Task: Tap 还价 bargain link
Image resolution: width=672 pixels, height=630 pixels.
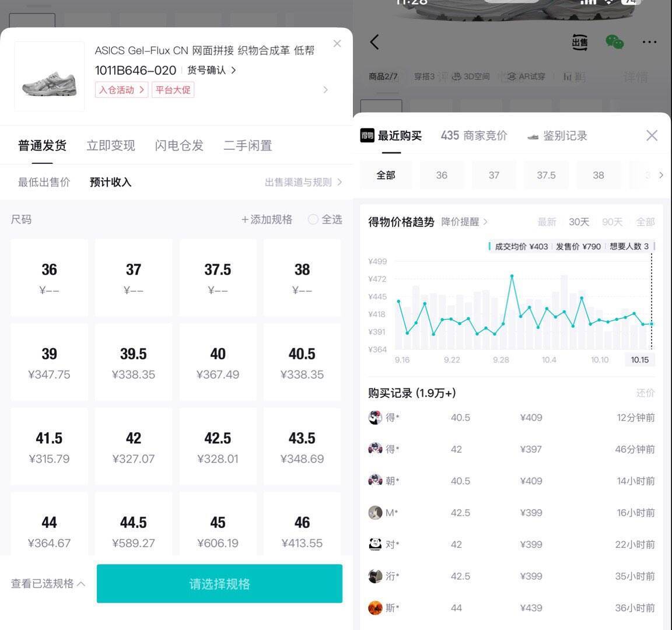Action: (x=645, y=393)
